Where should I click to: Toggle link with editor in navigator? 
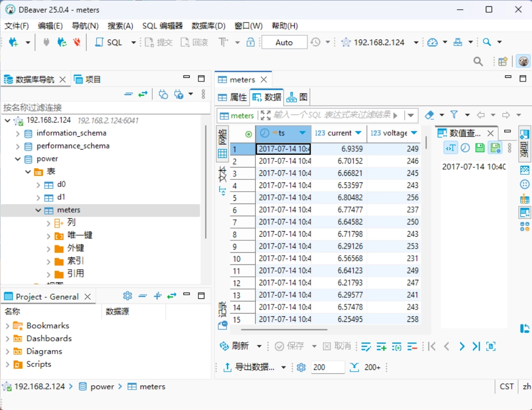(x=142, y=94)
